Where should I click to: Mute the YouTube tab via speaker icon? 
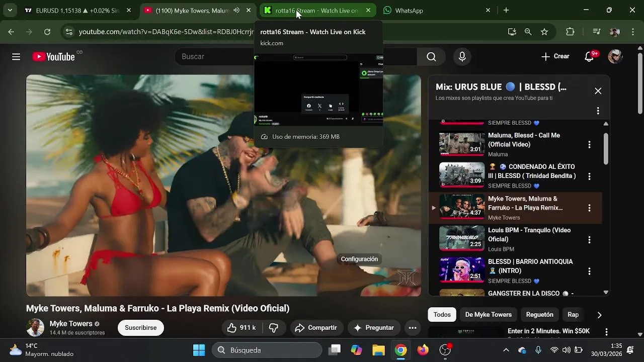(236, 10)
